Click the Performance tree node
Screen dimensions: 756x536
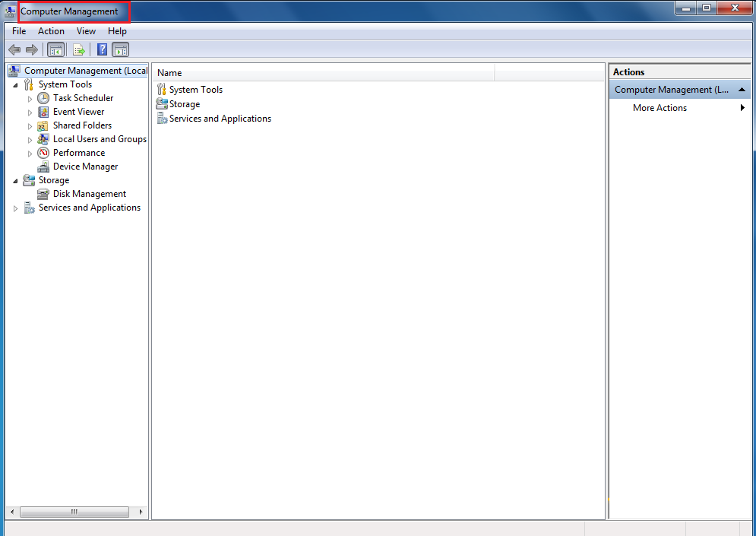(x=79, y=153)
